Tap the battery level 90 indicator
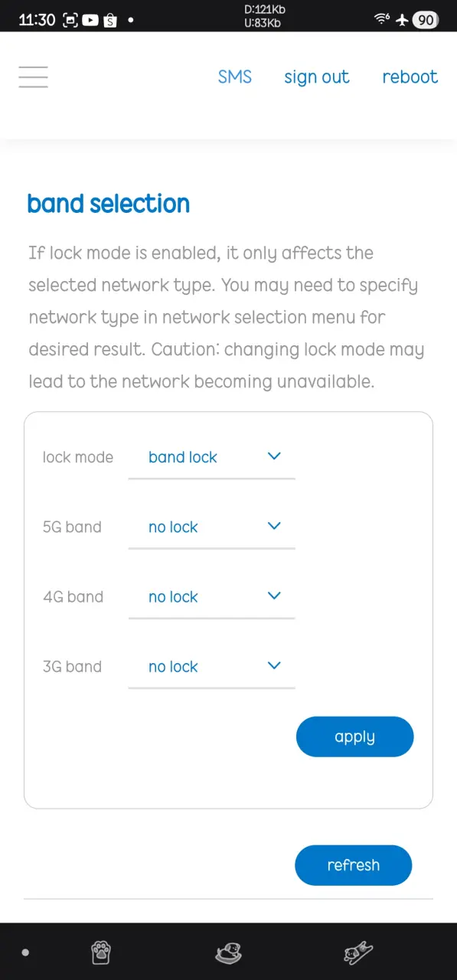This screenshot has height=980, width=457. (x=425, y=20)
